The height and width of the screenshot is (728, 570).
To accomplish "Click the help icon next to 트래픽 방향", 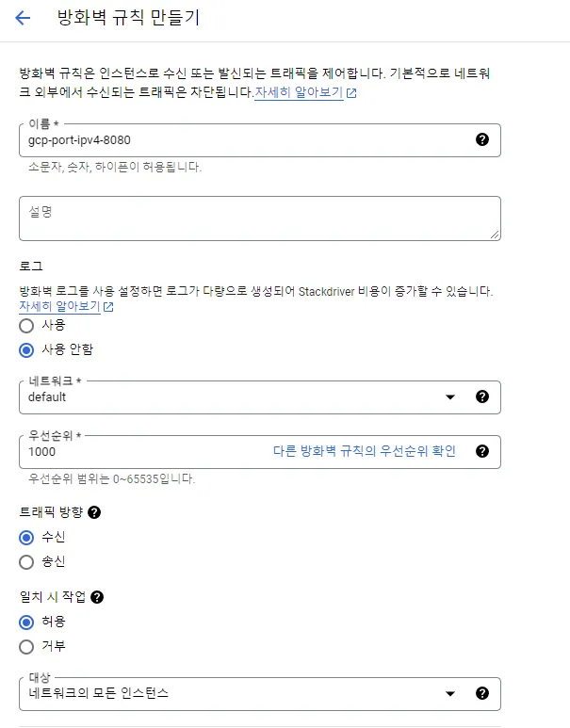I will coord(94,512).
